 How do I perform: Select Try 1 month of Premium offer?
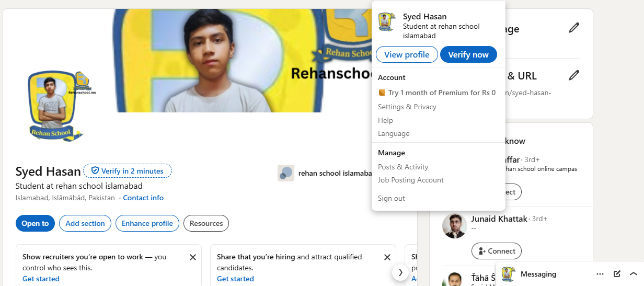click(x=437, y=93)
